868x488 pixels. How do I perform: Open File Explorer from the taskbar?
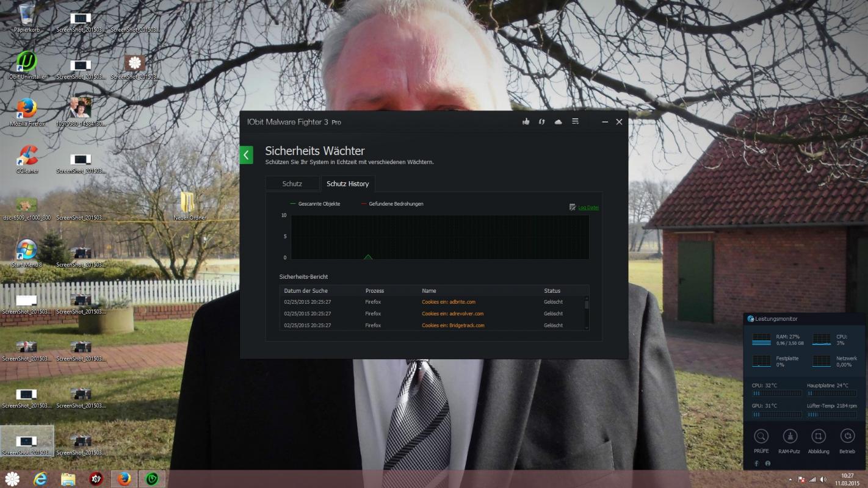point(68,479)
